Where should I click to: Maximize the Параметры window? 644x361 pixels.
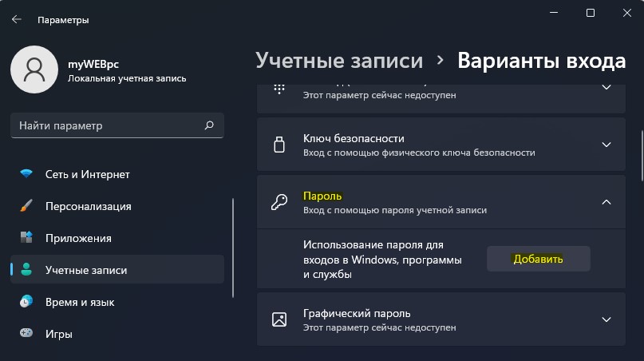(x=591, y=13)
